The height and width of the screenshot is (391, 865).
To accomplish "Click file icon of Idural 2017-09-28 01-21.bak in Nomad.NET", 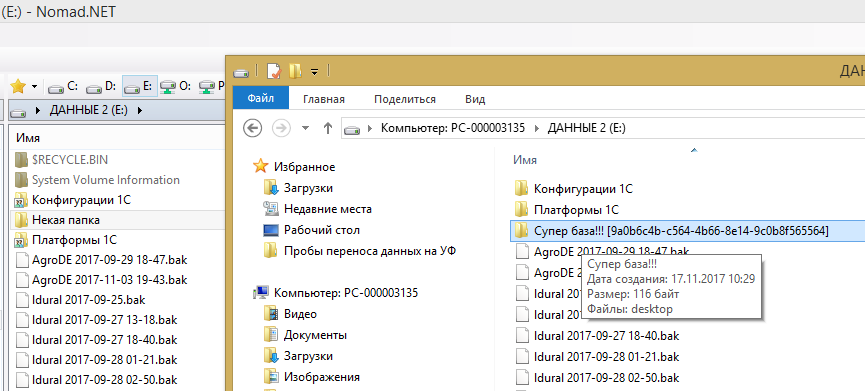I will [x=22, y=360].
